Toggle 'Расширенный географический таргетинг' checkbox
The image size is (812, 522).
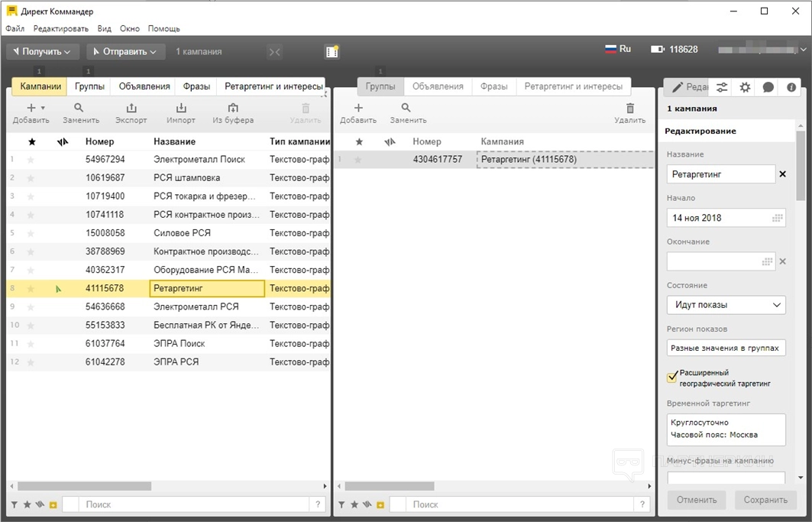click(x=672, y=377)
